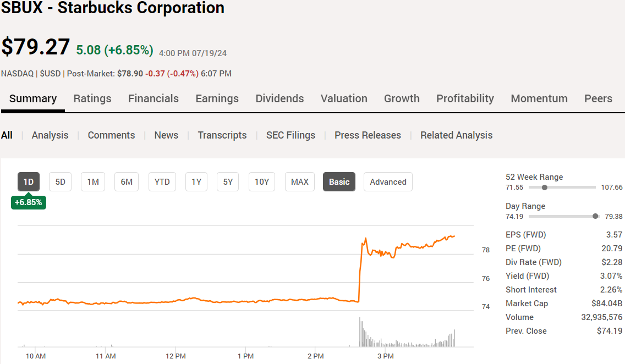Click the SBUX - Starbucks Corporation heading
Image resolution: width=625 pixels, height=364 pixels.
[x=113, y=8]
